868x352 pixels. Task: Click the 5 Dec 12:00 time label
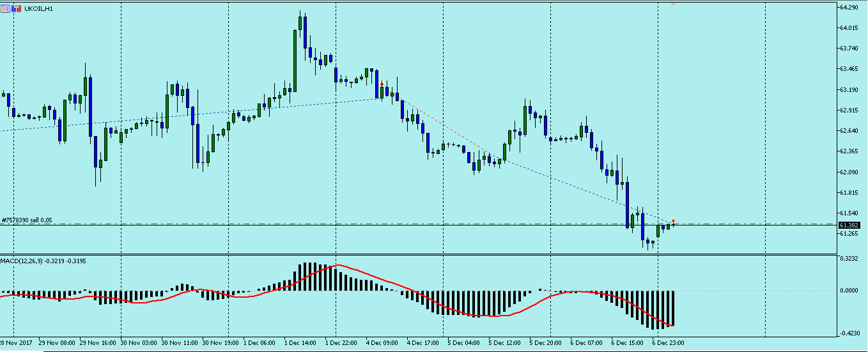[506, 343]
